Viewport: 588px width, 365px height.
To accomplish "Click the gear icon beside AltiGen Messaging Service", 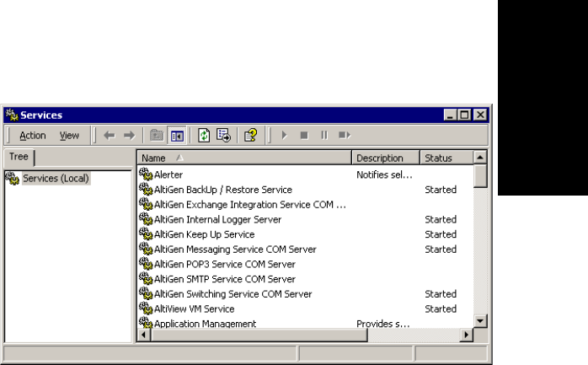I will click(146, 249).
